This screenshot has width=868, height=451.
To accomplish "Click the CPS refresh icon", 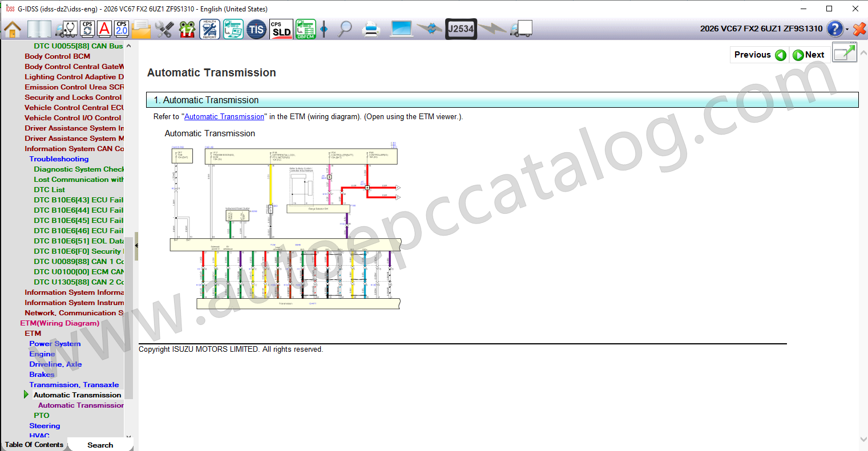I will point(87,29).
